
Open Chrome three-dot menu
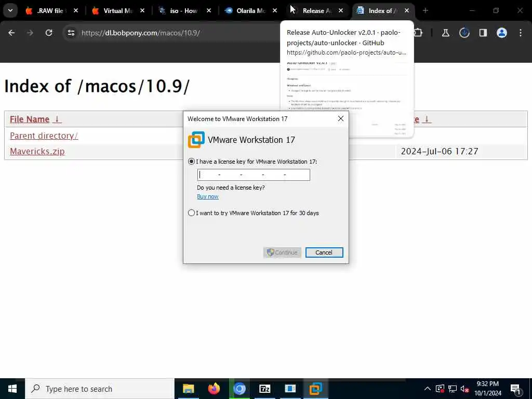pos(521,33)
